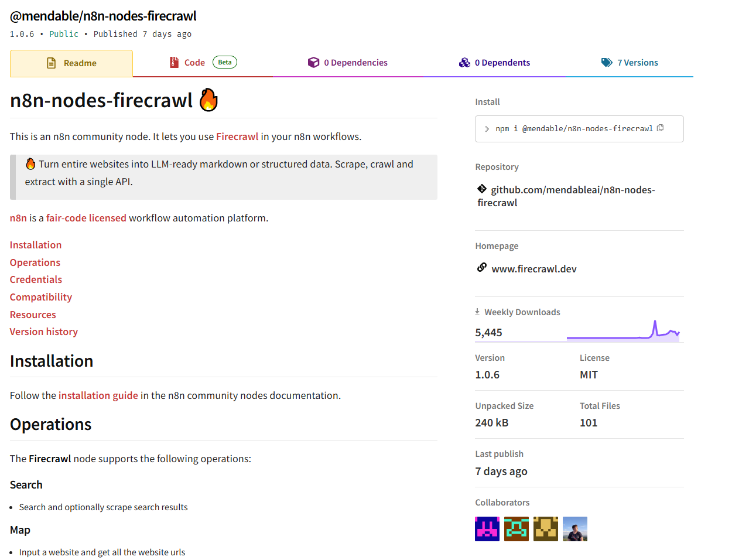Click the git repository icon
The width and height of the screenshot is (749, 560).
click(481, 189)
